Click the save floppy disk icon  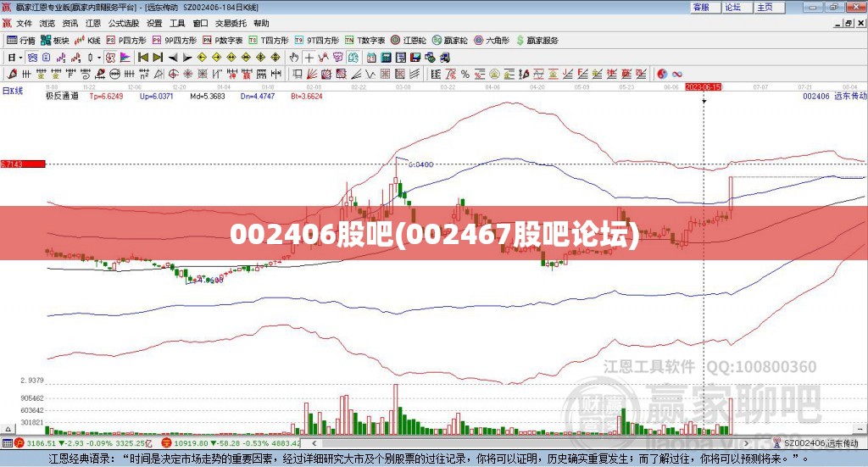(415, 58)
